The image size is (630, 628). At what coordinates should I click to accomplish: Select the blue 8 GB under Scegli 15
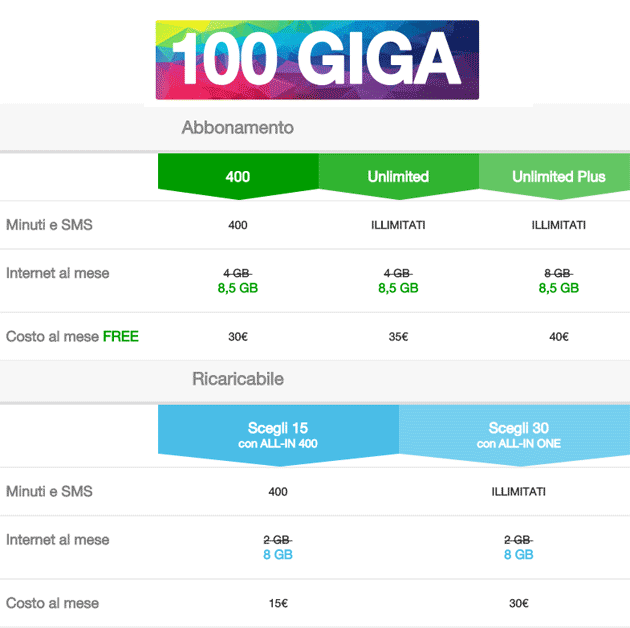278,555
